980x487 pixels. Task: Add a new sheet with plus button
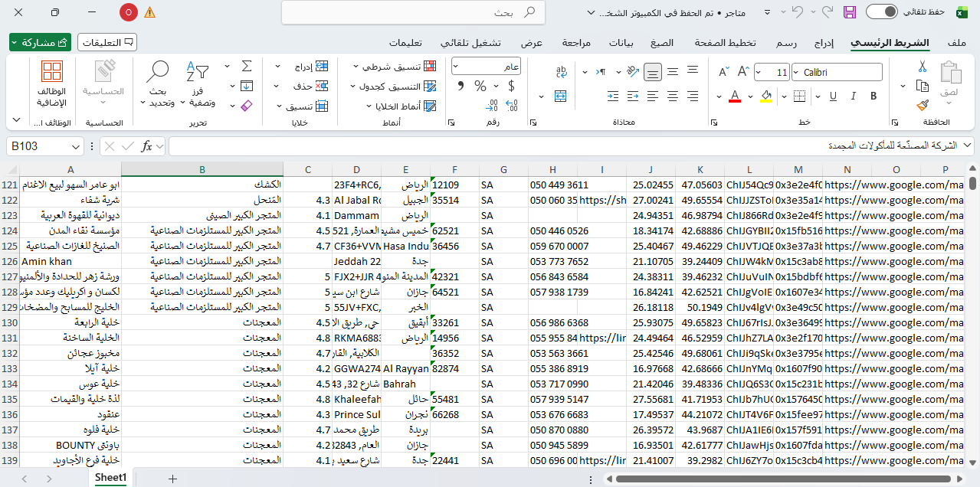pyautogui.click(x=172, y=479)
